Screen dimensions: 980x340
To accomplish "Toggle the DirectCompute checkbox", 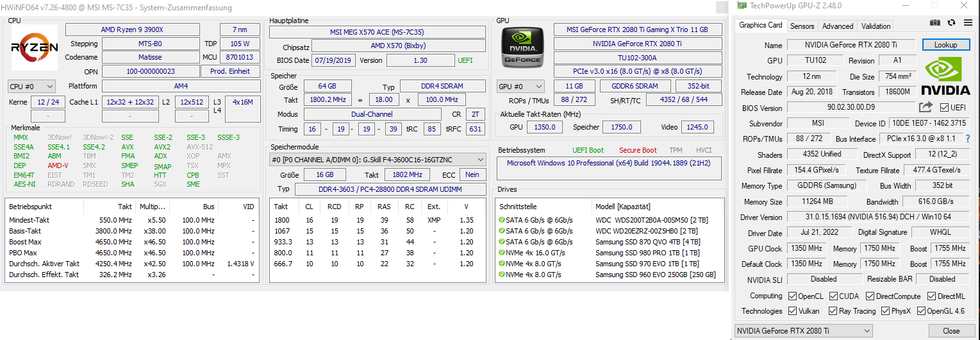I will tap(870, 296).
